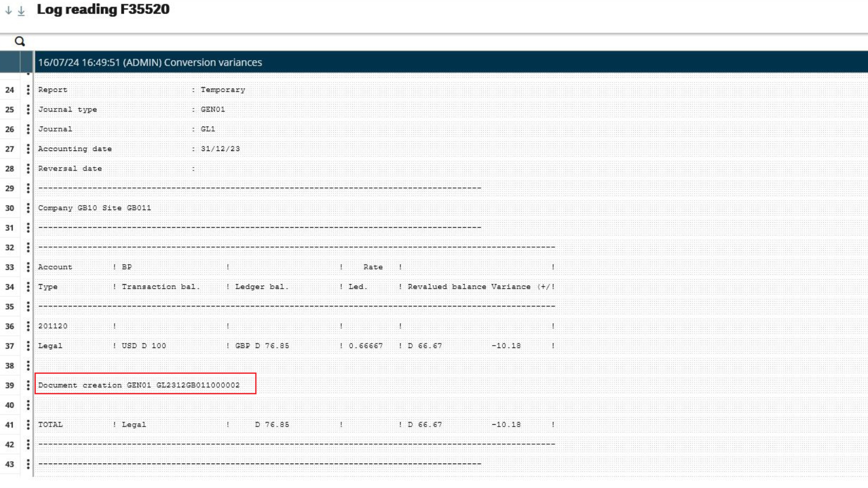Image resolution: width=868 pixels, height=488 pixels.
Task: Click the Account / BP / Rate header line
Action: tap(296, 267)
